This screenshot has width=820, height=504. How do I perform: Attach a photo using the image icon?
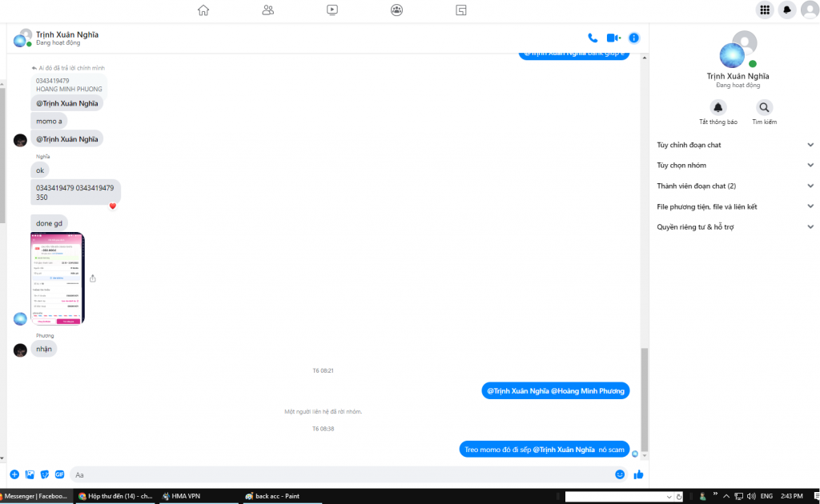pyautogui.click(x=30, y=474)
